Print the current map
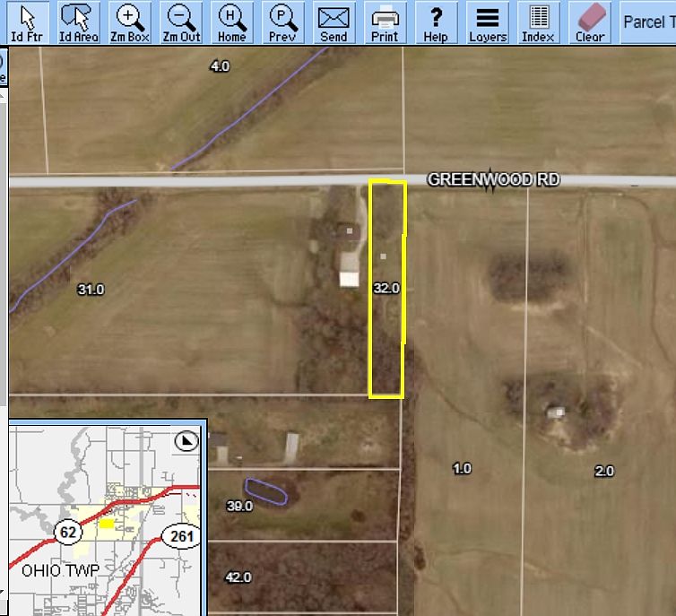The image size is (676, 616). pyautogui.click(x=385, y=22)
